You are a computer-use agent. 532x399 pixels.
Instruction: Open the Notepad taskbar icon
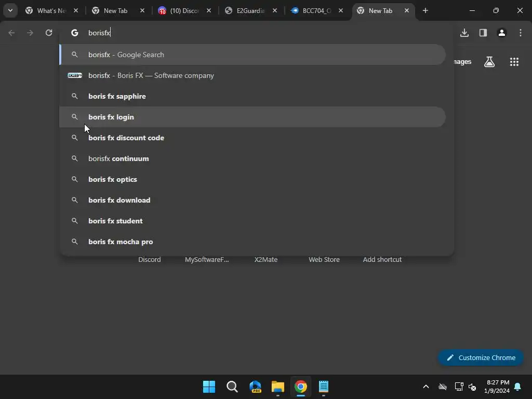click(323, 387)
